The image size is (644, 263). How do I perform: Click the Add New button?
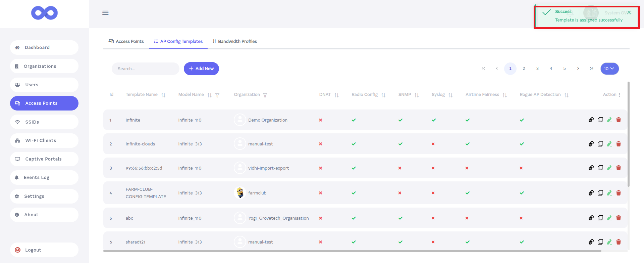[x=201, y=69]
